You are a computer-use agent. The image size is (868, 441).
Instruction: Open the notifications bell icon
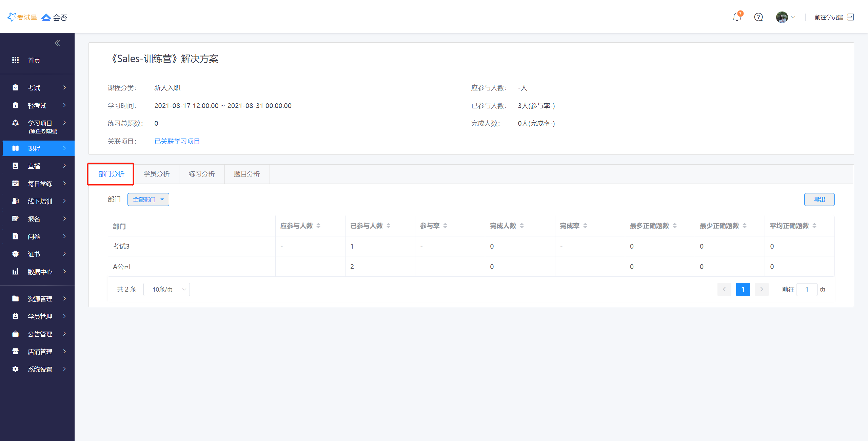pyautogui.click(x=736, y=17)
